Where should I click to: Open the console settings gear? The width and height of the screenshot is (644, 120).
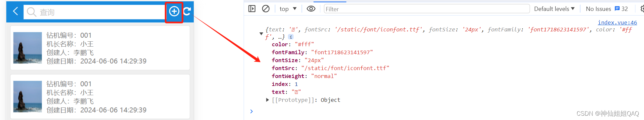point(642,9)
